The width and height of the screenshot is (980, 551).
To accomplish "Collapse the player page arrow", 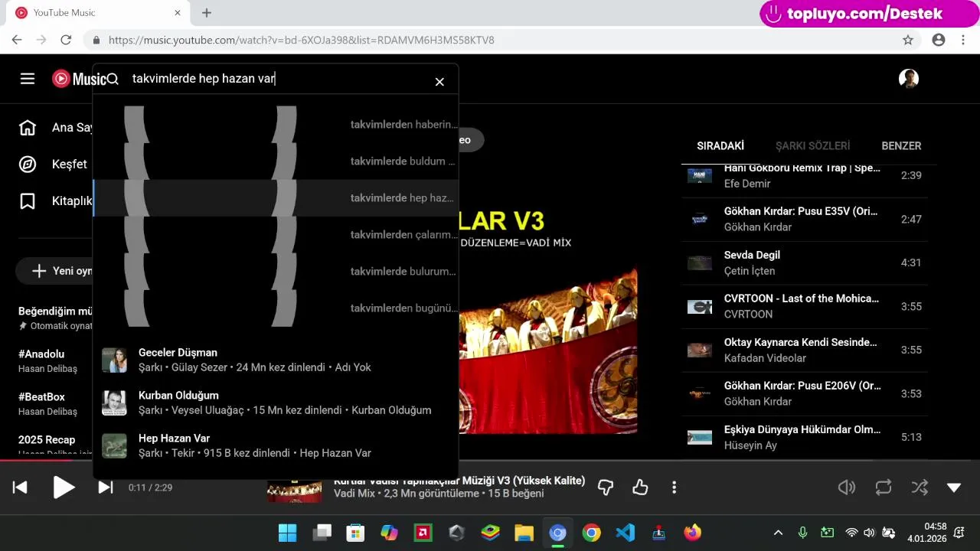I will click(x=954, y=487).
